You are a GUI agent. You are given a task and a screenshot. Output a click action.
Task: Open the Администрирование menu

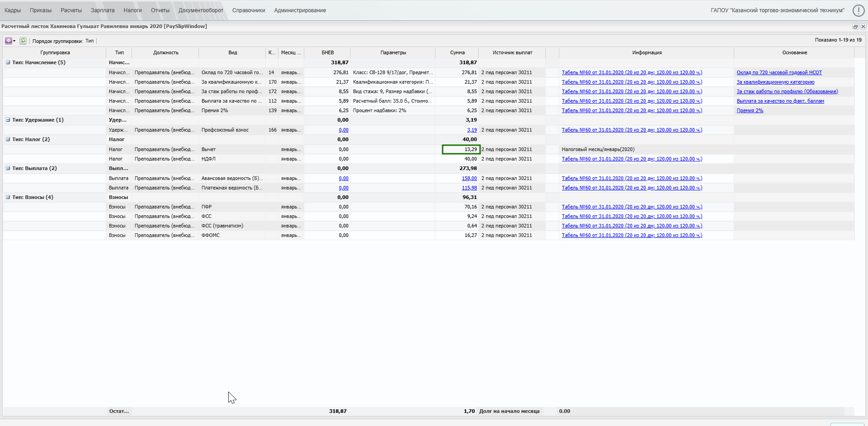tap(300, 10)
